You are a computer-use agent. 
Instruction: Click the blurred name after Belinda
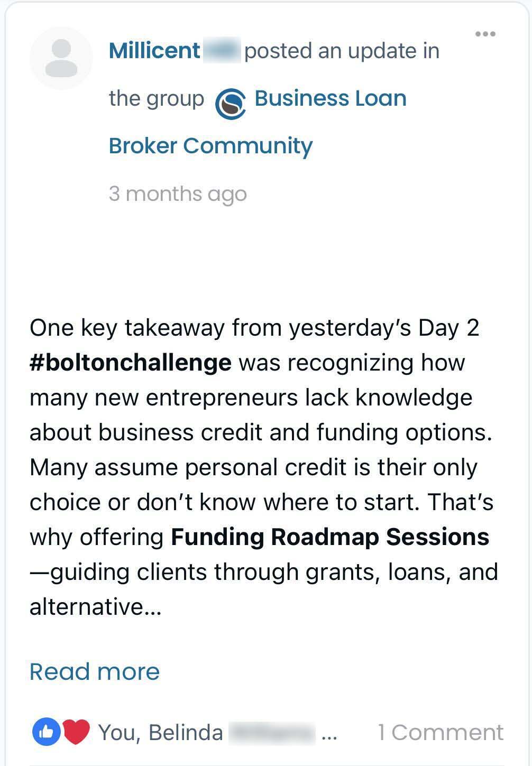pos(272,733)
